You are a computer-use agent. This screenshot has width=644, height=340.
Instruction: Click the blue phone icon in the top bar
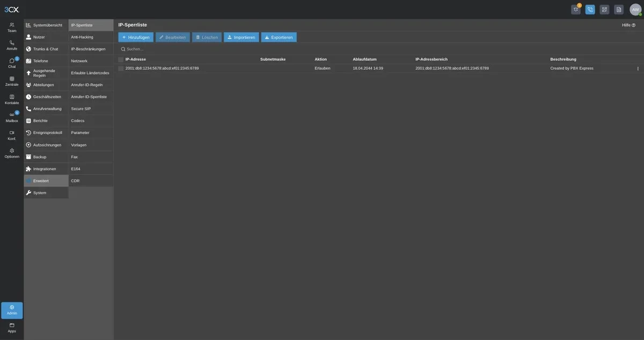pyautogui.click(x=590, y=9)
